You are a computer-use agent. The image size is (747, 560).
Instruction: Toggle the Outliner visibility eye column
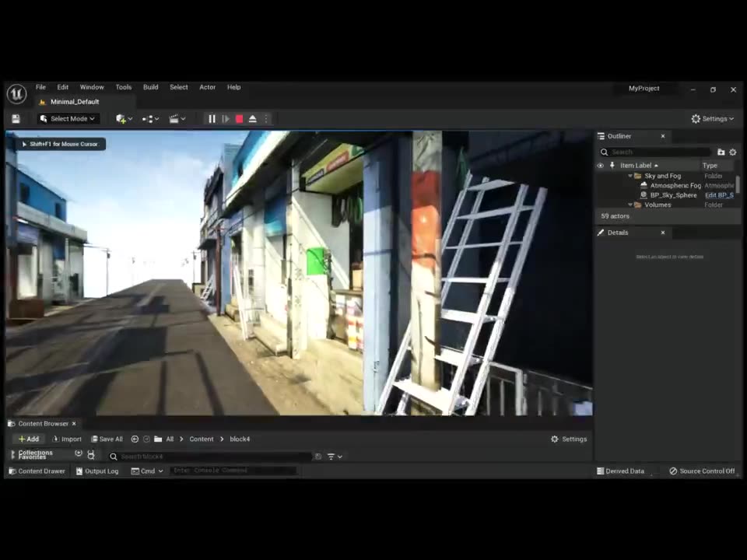click(x=600, y=166)
